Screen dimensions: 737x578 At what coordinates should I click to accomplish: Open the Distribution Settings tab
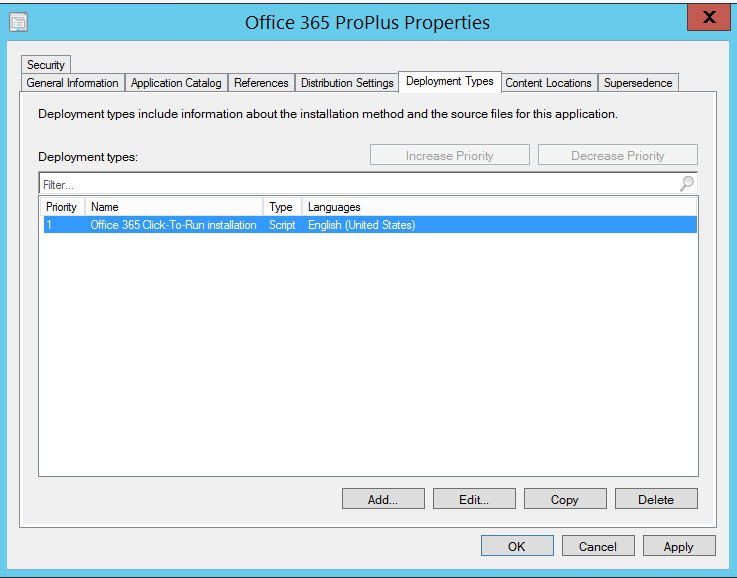point(347,83)
